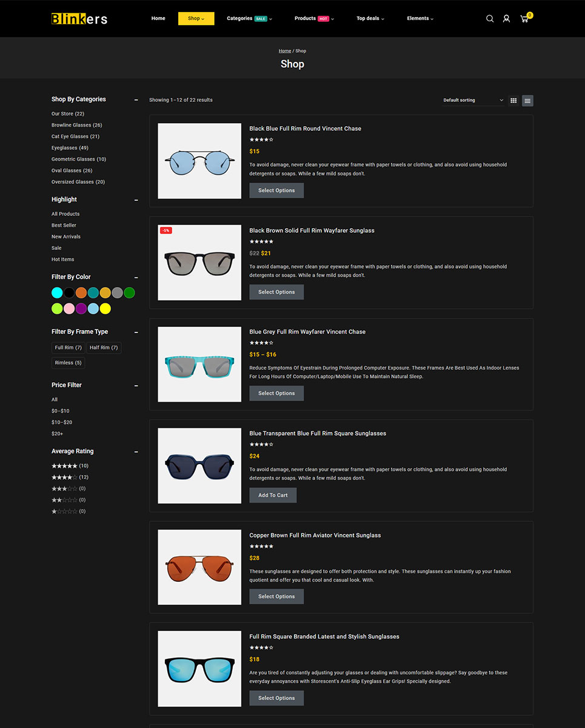The height and width of the screenshot is (728, 585).
Task: Open the Cat Eye Glasses category
Action: coord(75,136)
